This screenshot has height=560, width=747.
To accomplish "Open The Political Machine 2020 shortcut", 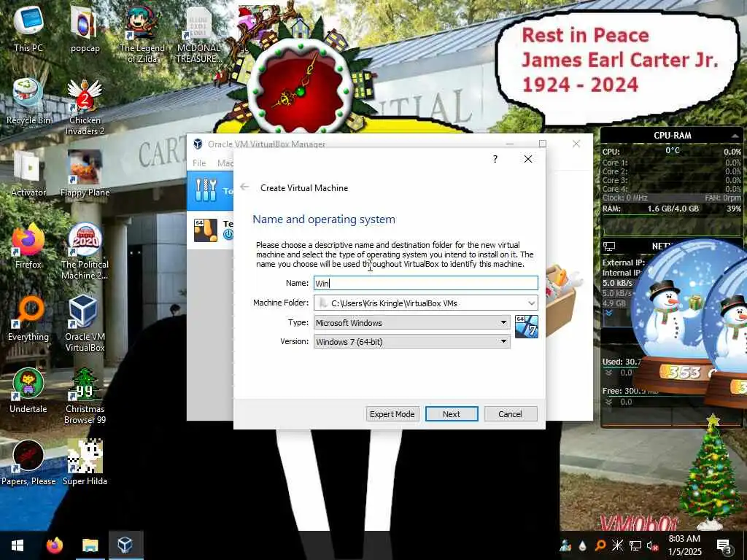I will [x=85, y=251].
